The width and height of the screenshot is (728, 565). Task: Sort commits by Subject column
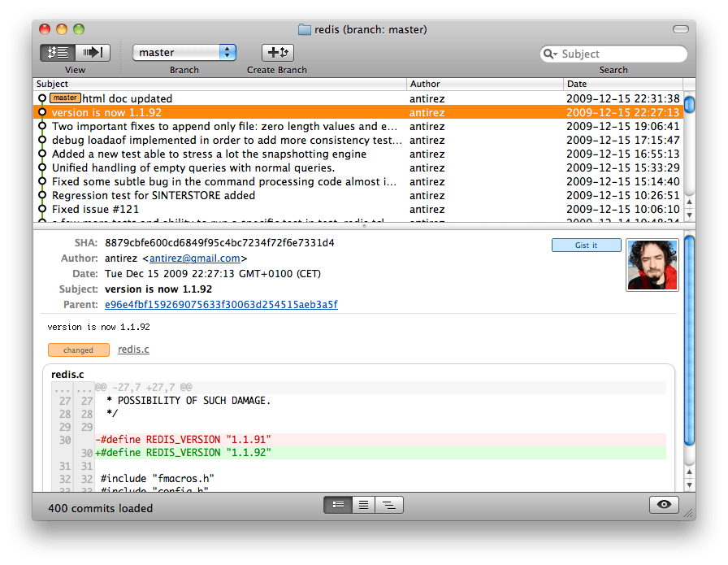219,84
